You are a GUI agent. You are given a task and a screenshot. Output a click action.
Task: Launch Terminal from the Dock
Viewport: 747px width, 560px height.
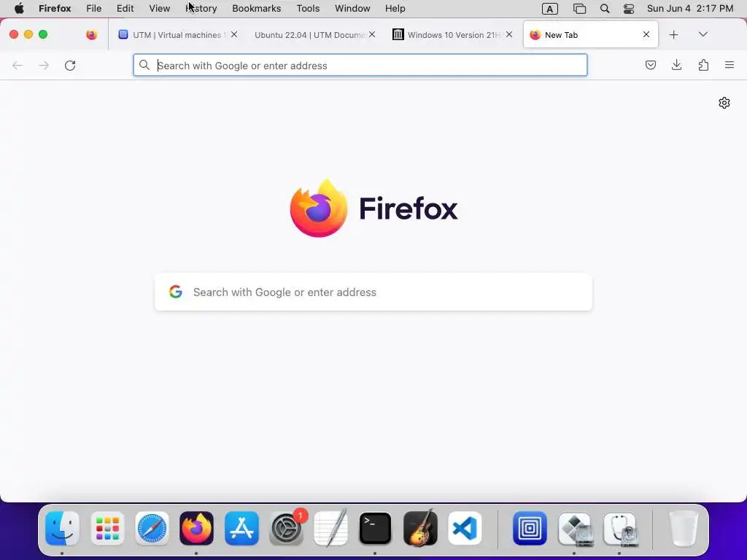pyautogui.click(x=376, y=528)
